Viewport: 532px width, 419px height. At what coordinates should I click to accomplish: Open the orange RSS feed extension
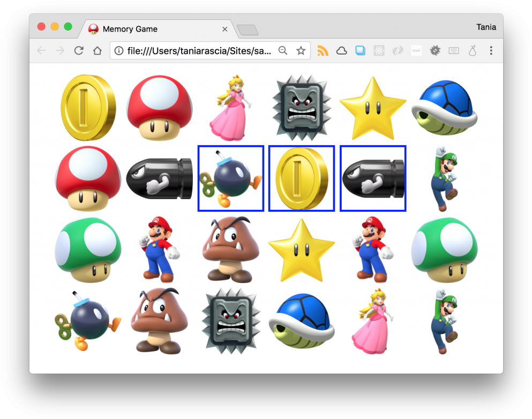tap(323, 51)
